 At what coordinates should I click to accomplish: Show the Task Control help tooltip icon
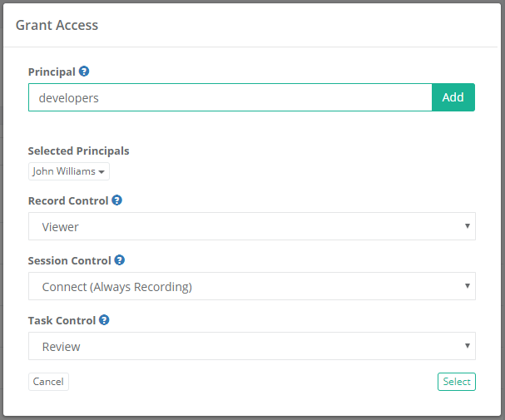(x=104, y=320)
